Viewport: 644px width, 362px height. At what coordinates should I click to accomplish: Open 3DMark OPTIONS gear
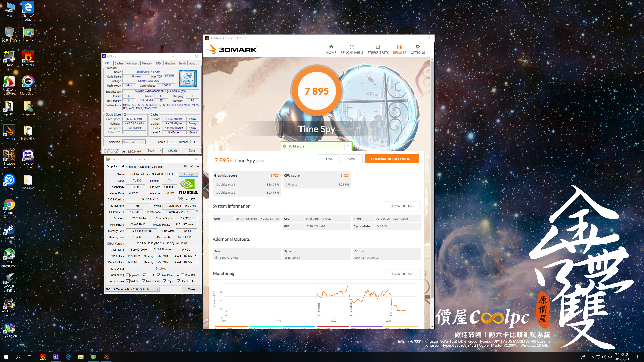[417, 49]
